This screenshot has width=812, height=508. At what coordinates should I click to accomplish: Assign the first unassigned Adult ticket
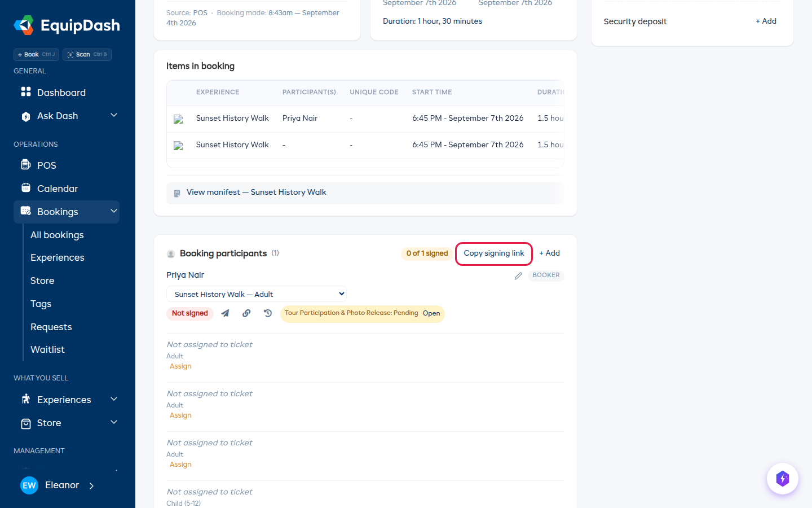(x=180, y=366)
